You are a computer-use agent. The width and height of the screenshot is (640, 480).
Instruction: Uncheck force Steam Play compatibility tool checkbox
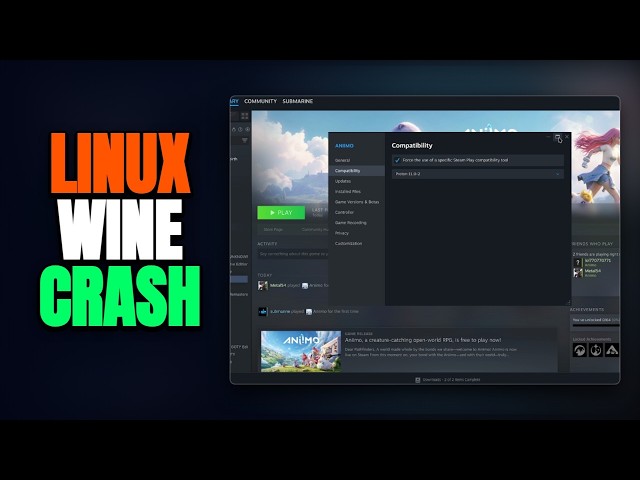coord(397,160)
